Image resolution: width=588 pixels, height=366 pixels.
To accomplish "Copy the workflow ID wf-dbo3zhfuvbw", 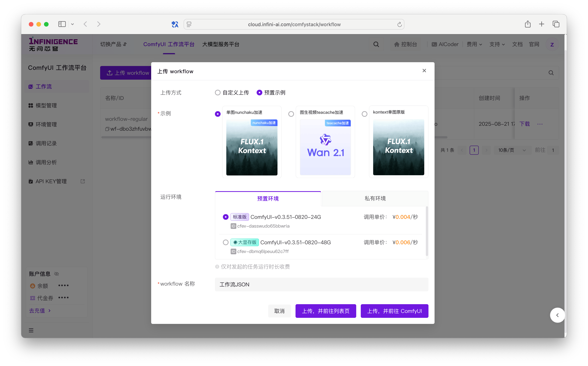I will pyautogui.click(x=107, y=129).
